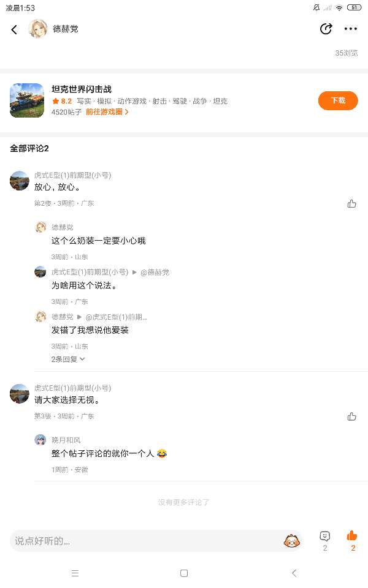Tap the 坦克世界闪击战 game thumbnail
The image size is (368, 588).
[x=27, y=100]
